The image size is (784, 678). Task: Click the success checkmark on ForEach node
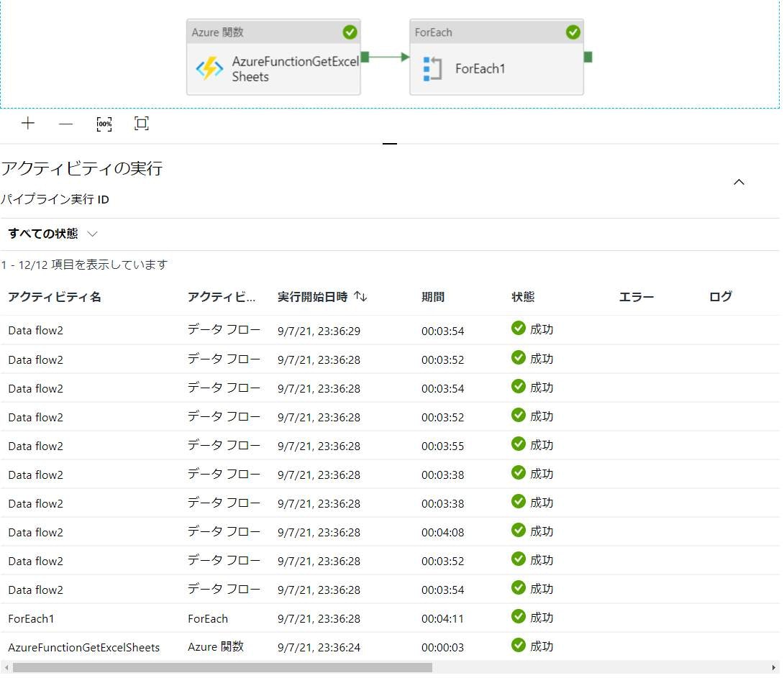coord(573,32)
